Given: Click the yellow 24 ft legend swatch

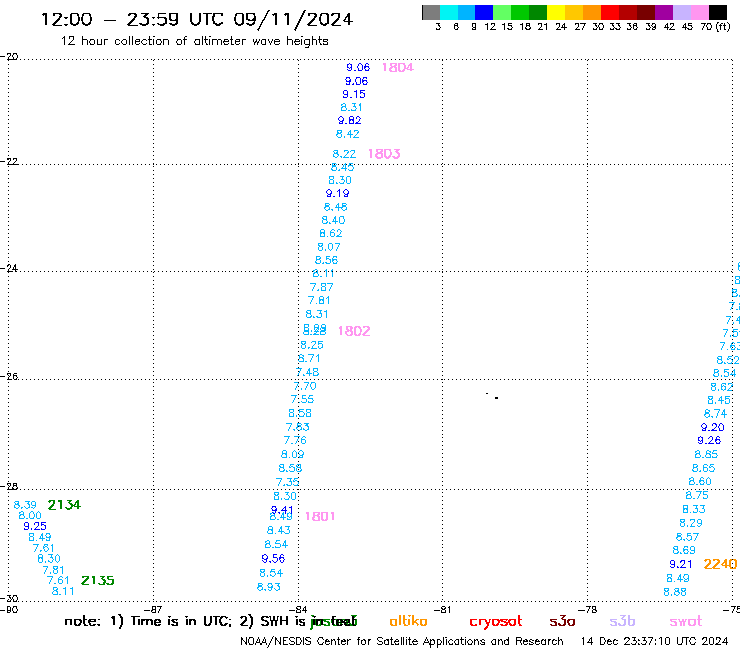Looking at the screenshot, I should pos(556,12).
